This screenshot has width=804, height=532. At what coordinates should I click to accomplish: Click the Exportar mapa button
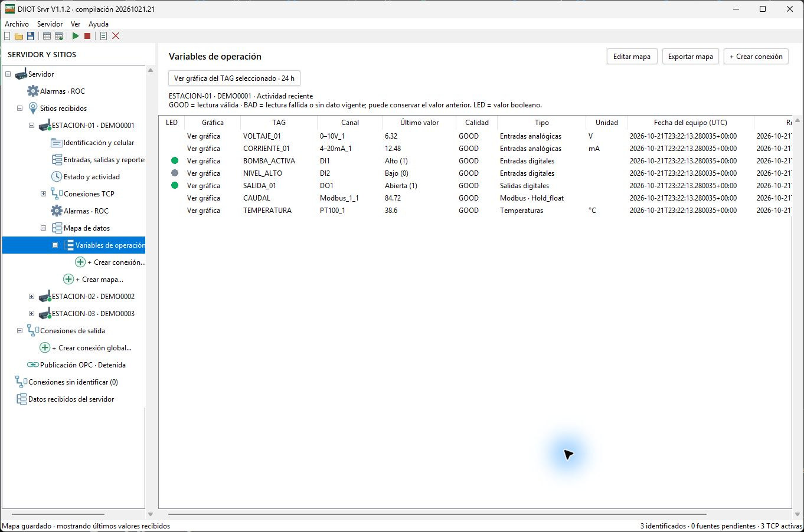pos(691,57)
